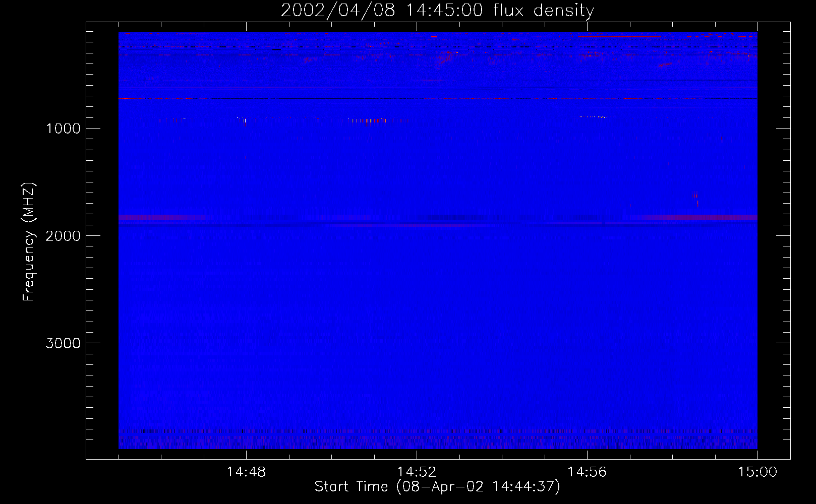Select the 15:00 time tick label
816x504 pixels.
click(x=757, y=472)
